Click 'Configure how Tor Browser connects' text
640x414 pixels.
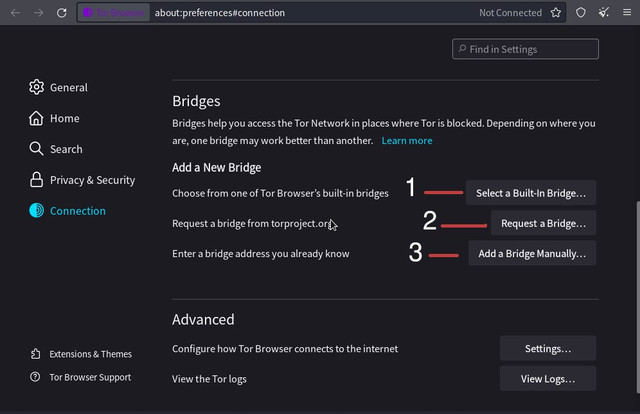tap(284, 349)
